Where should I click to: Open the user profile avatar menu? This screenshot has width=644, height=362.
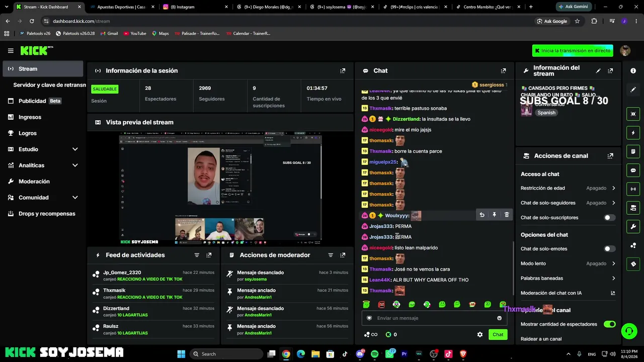[x=625, y=51]
